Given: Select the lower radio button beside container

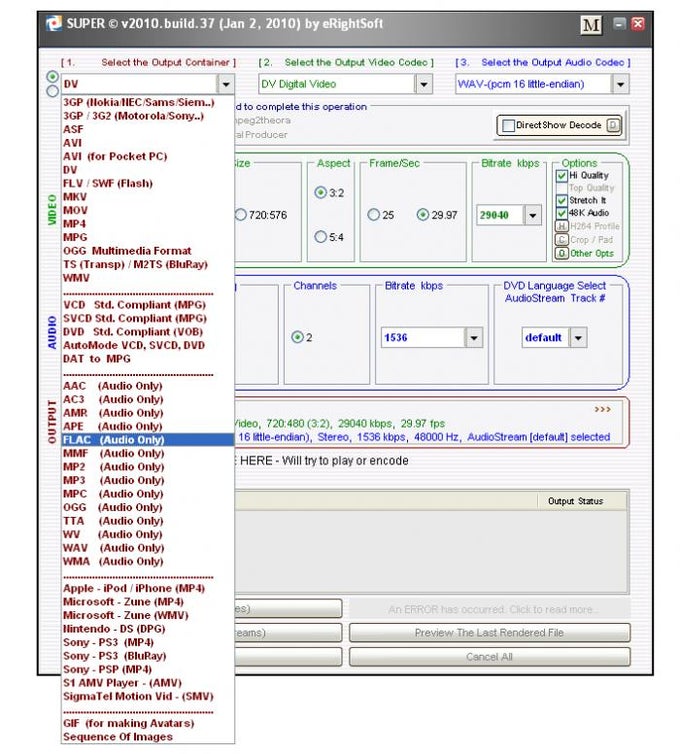Looking at the screenshot, I should pos(52,91).
